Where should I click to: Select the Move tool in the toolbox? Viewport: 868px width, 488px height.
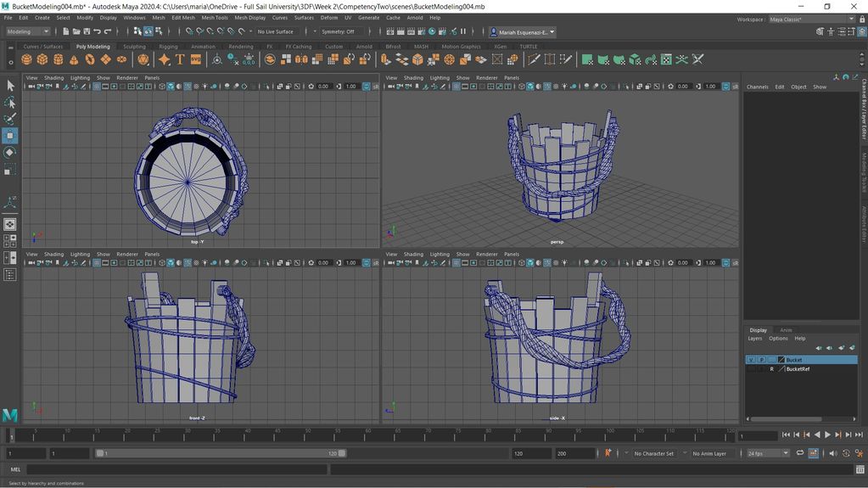[x=10, y=136]
